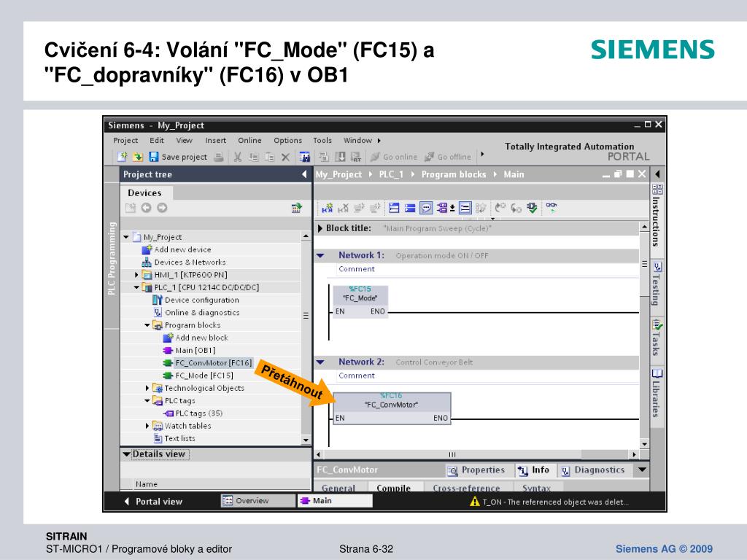Click Go offline button
This screenshot has height=560, width=747.
pos(448,157)
